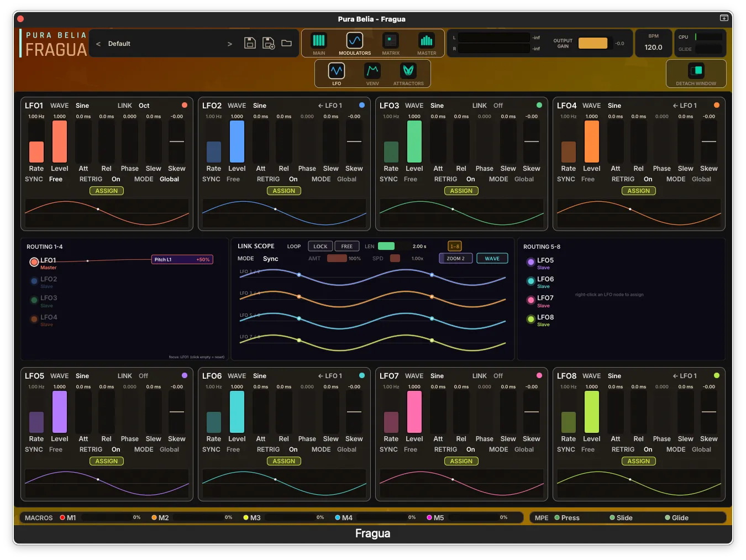This screenshot has width=746, height=560.
Task: Toggle LFO1 RETRIG On setting
Action: (116, 179)
